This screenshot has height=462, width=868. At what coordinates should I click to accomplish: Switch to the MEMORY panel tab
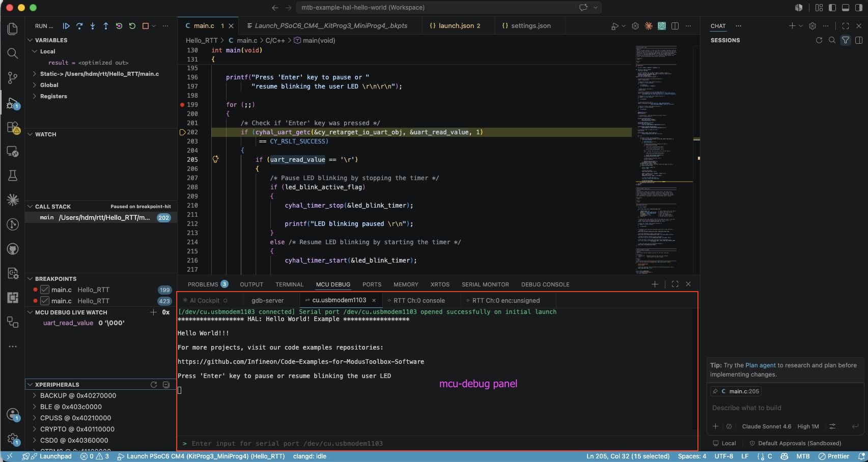(406, 284)
